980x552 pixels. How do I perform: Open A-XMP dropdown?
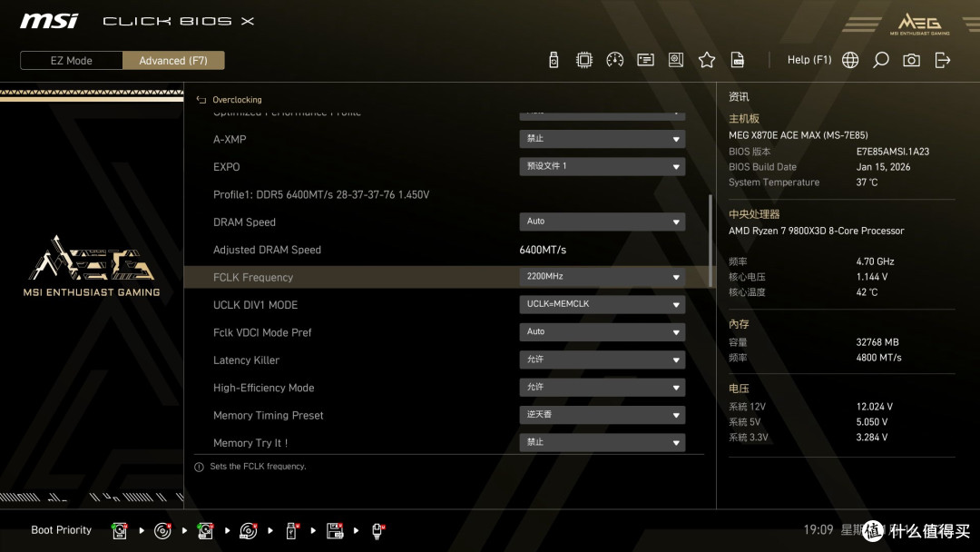(x=602, y=139)
